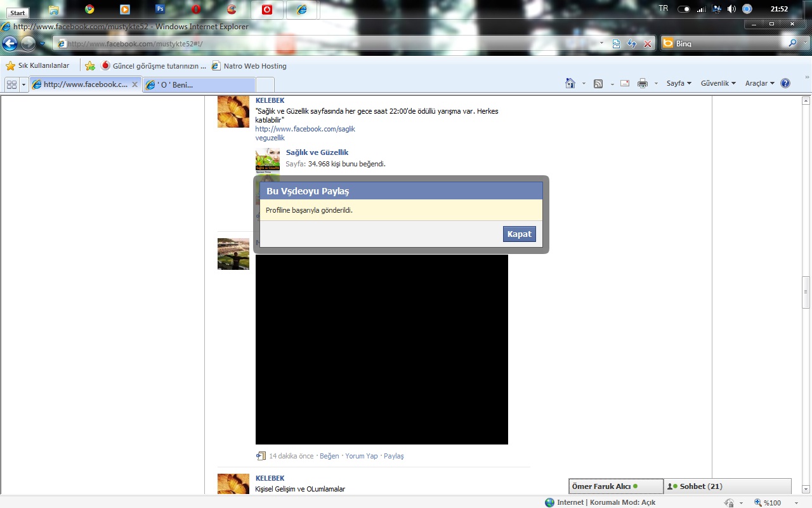
Task: Open the KELEBEK name on the Kişisel Gelişim post
Action: click(270, 478)
